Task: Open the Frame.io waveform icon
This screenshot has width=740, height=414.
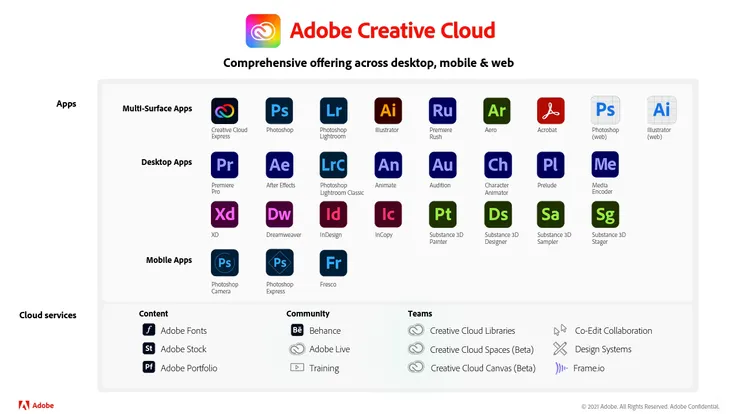Action: pyautogui.click(x=561, y=368)
